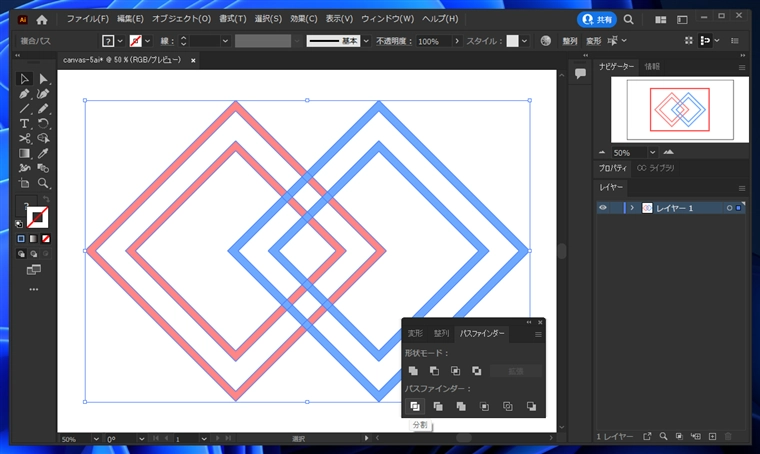The height and width of the screenshot is (454, 760).
Task: Open brush definition 基本 dropdown
Action: click(366, 41)
